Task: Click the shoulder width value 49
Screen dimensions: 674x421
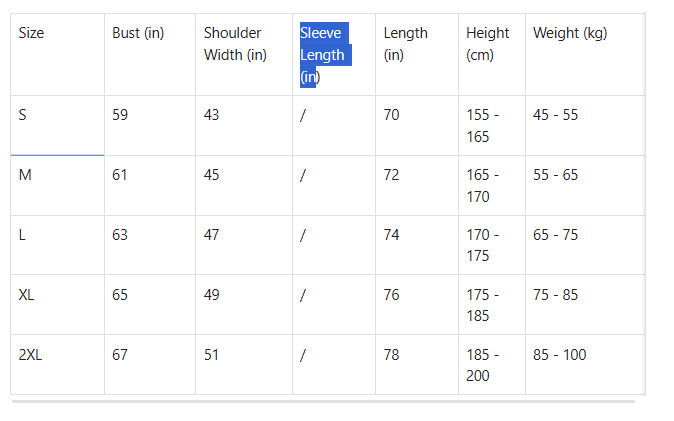Action: pyautogui.click(x=211, y=295)
